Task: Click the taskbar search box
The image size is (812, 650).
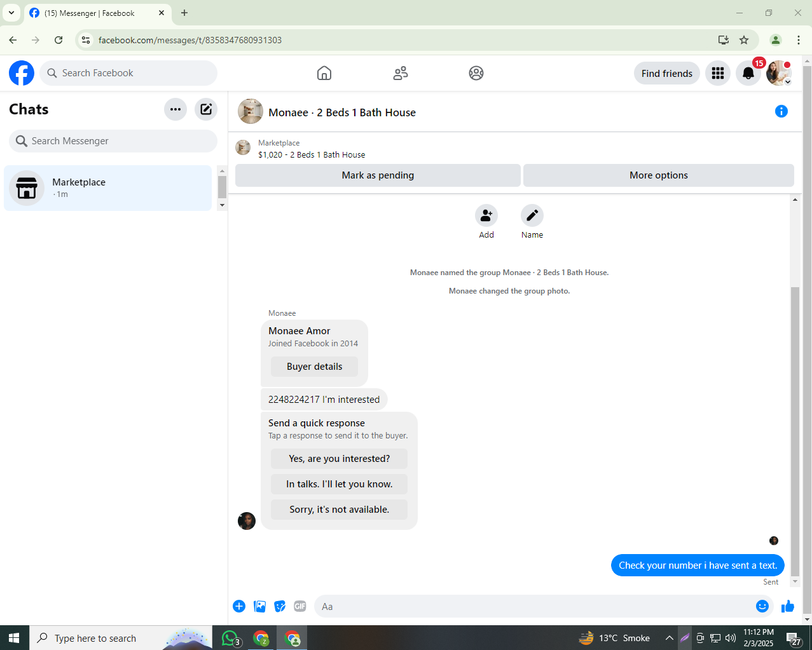Action: [121, 638]
